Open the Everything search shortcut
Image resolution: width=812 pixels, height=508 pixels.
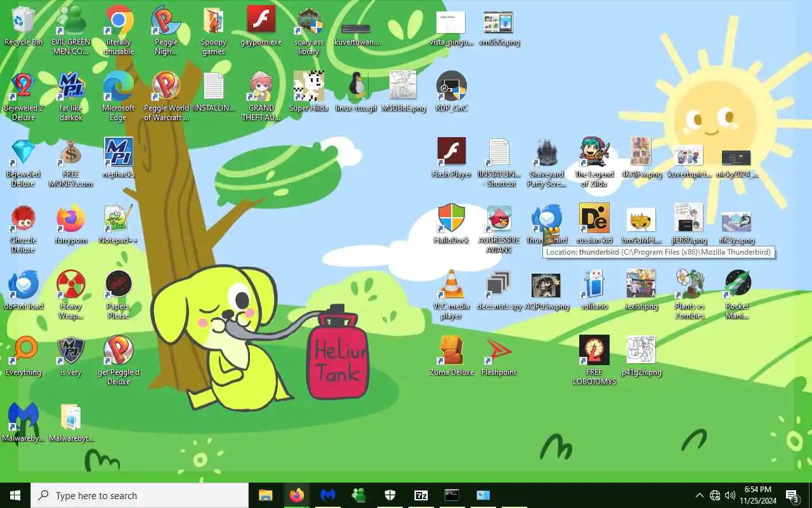[23, 357]
